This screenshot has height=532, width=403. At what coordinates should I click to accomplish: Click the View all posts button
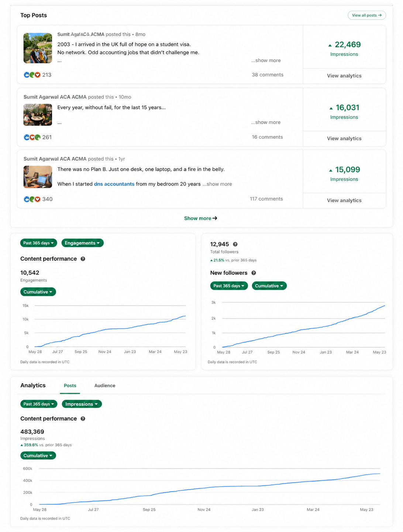pyautogui.click(x=367, y=15)
